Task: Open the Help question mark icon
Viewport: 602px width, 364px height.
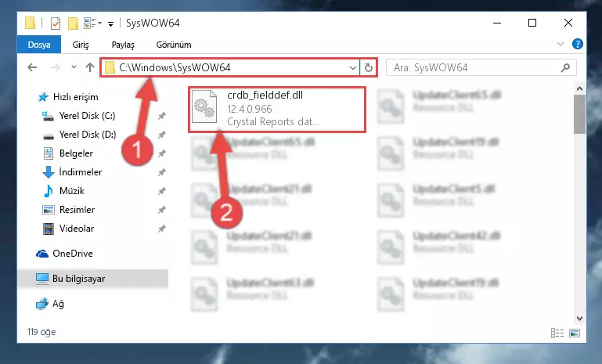Action: [x=577, y=44]
